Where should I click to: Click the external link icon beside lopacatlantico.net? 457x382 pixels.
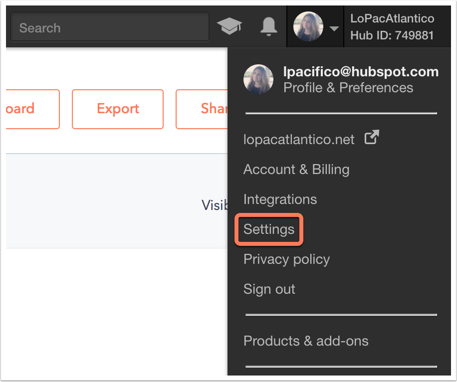coord(372,137)
